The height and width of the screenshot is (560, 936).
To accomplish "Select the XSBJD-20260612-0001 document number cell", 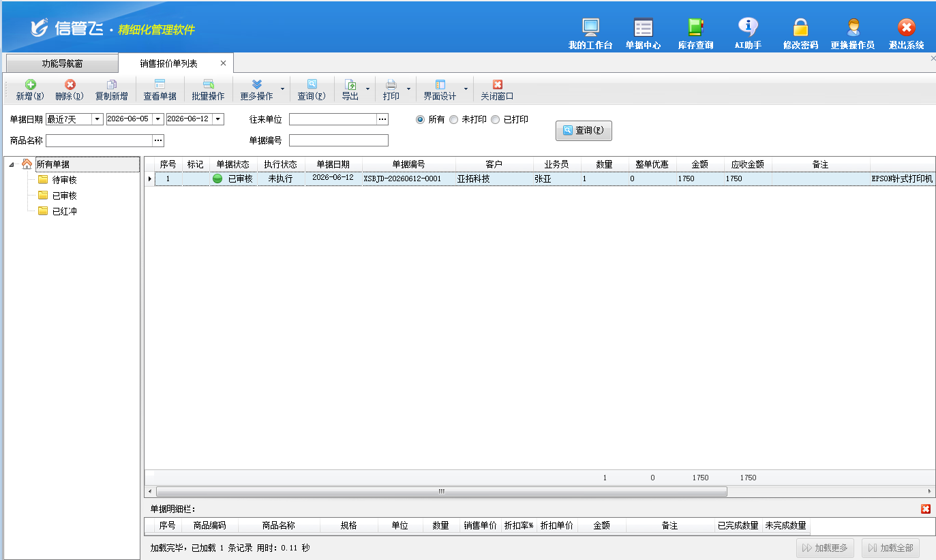I will (409, 178).
